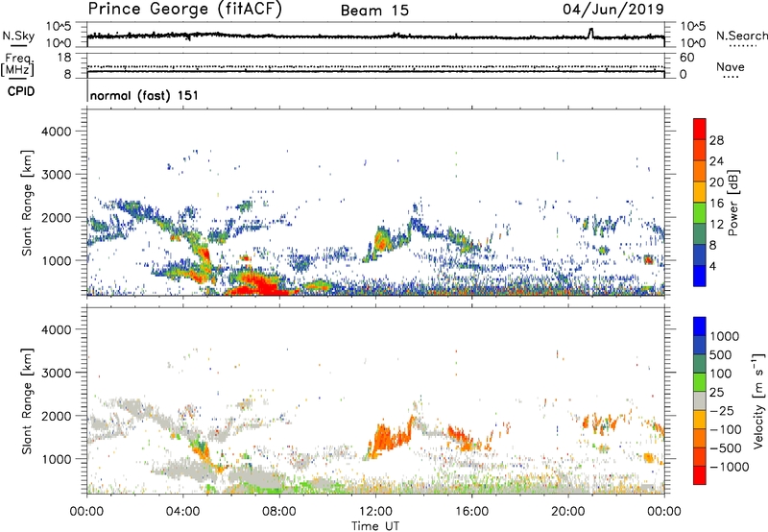The height and width of the screenshot is (532, 768).
Task: Click the value 28 on power colorbar
Action: 716,140
